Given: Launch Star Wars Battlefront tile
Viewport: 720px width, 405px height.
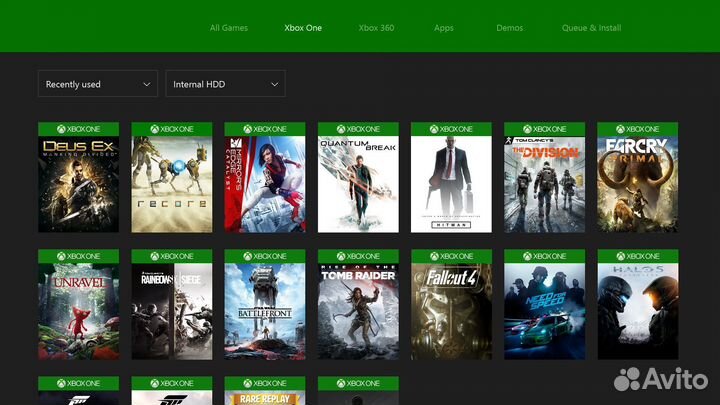Looking at the screenshot, I should 265,304.
